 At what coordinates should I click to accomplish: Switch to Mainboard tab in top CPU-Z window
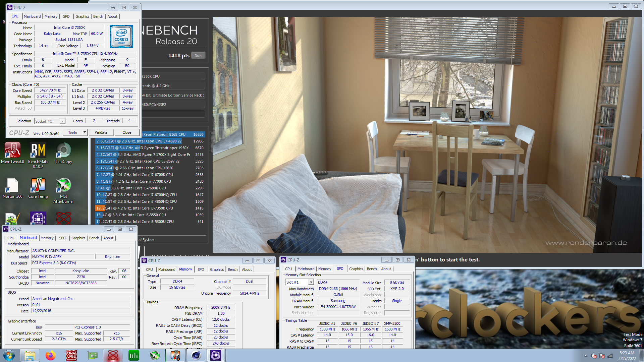[x=32, y=16]
